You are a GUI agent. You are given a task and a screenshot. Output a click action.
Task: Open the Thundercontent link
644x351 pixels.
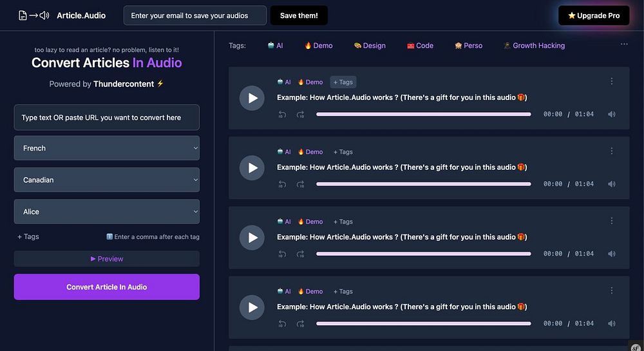(x=124, y=84)
